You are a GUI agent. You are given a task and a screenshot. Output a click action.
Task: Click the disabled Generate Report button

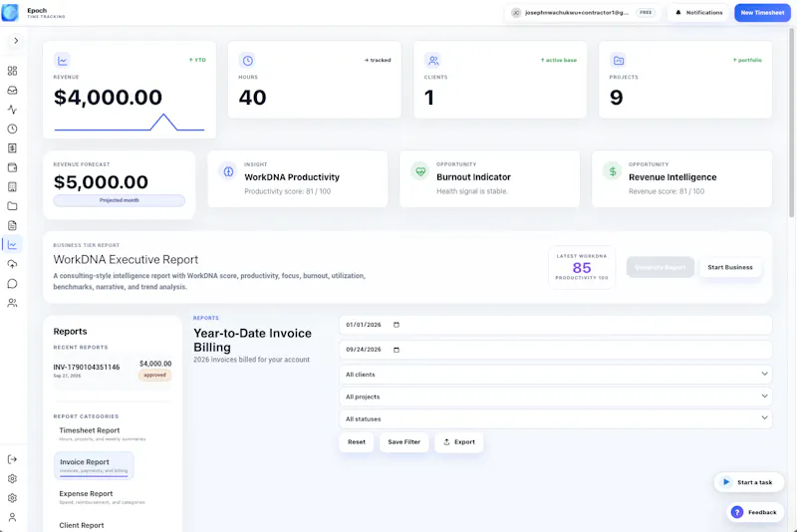660,267
